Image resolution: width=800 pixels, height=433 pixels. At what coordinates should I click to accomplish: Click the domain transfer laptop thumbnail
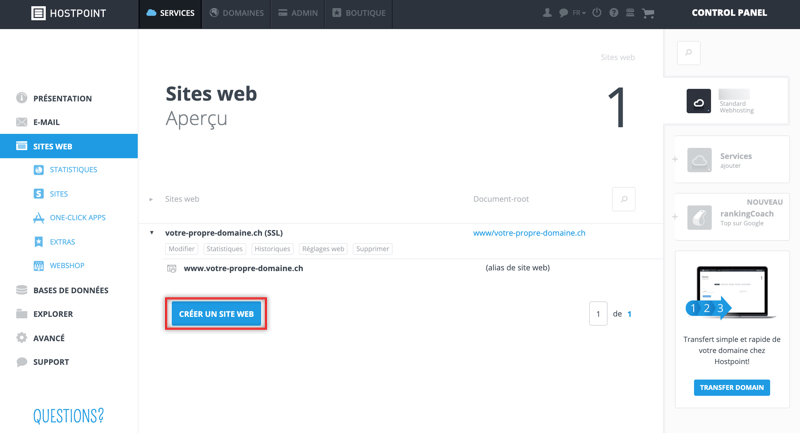[730, 292]
